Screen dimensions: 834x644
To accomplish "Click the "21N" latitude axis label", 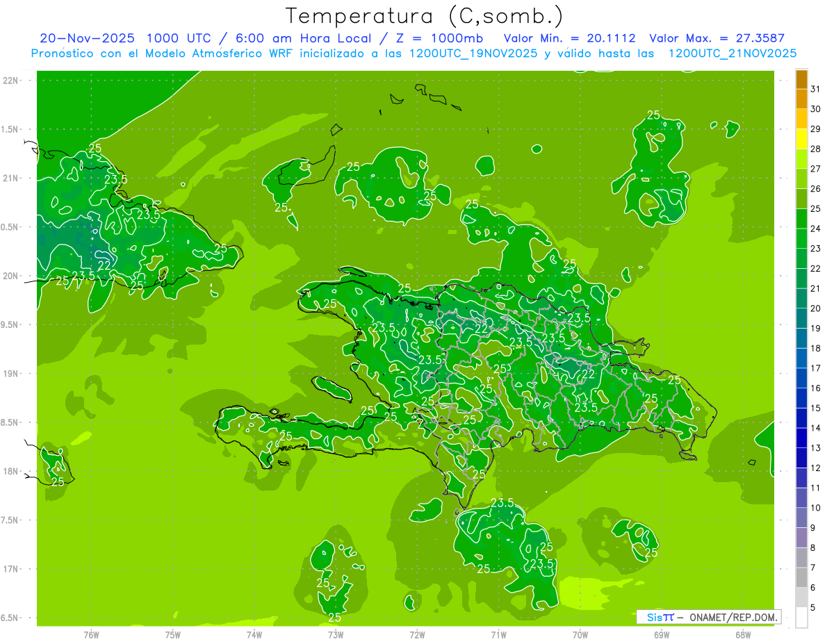I will click(x=11, y=178).
